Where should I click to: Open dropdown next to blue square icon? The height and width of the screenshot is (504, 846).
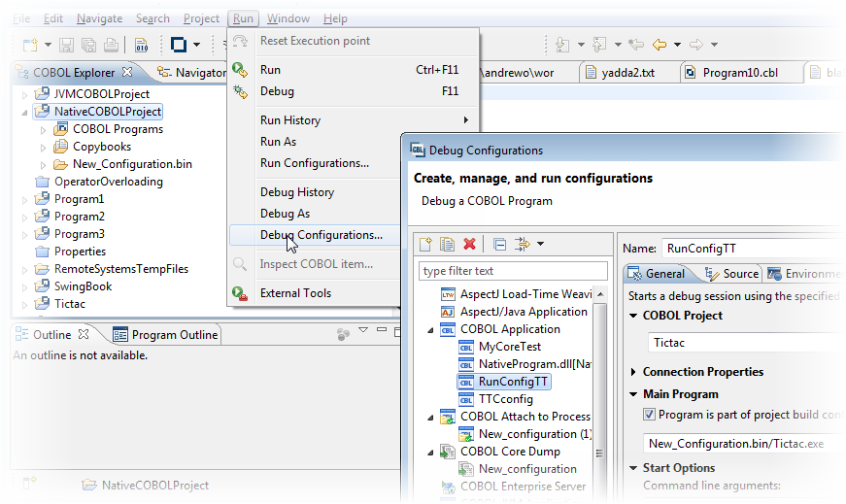(x=196, y=45)
